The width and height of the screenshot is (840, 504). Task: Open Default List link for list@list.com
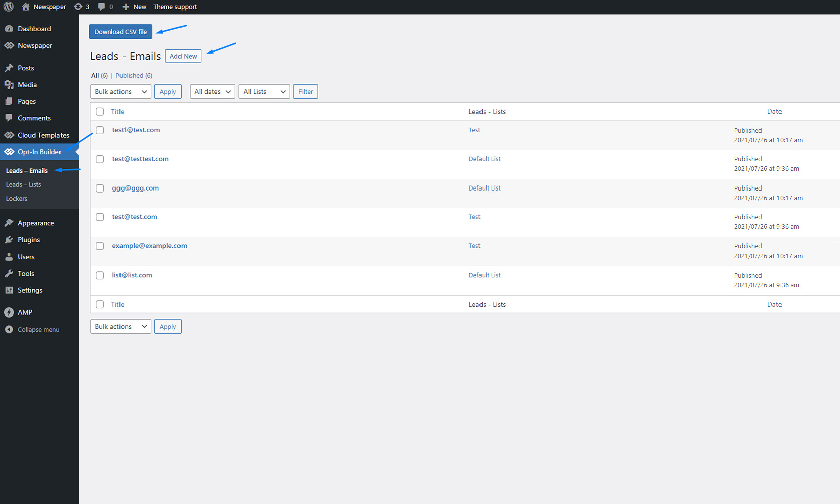(x=485, y=275)
